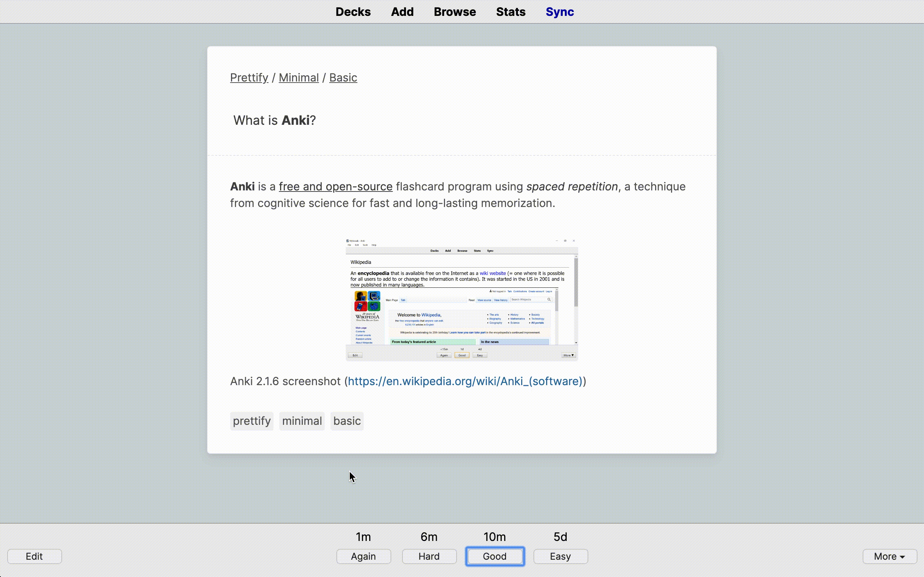Open the Wikipedia Anki software URL
The height and width of the screenshot is (577, 924).
pos(465,381)
